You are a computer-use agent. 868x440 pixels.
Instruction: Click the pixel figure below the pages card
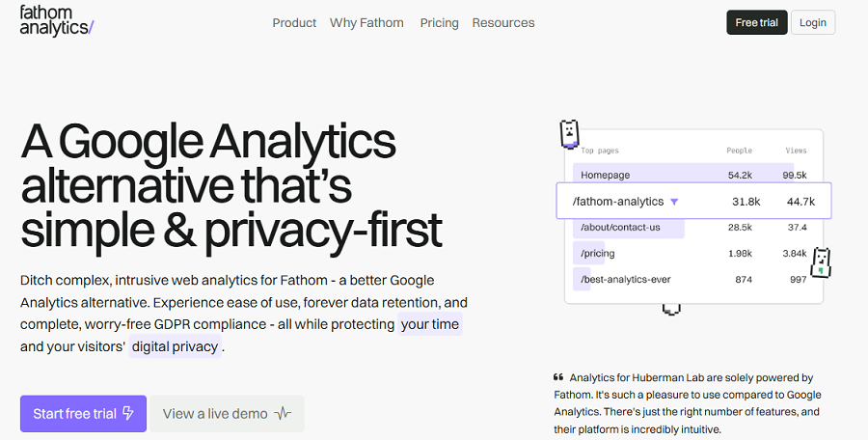click(x=671, y=309)
